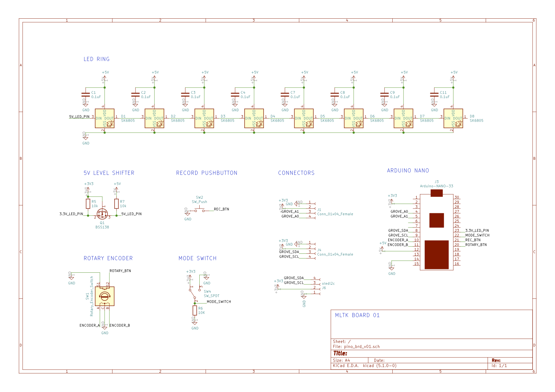Viewport: 555px width, 392px height.
Task: Select capacitor C3 symbol
Action: click(185, 95)
